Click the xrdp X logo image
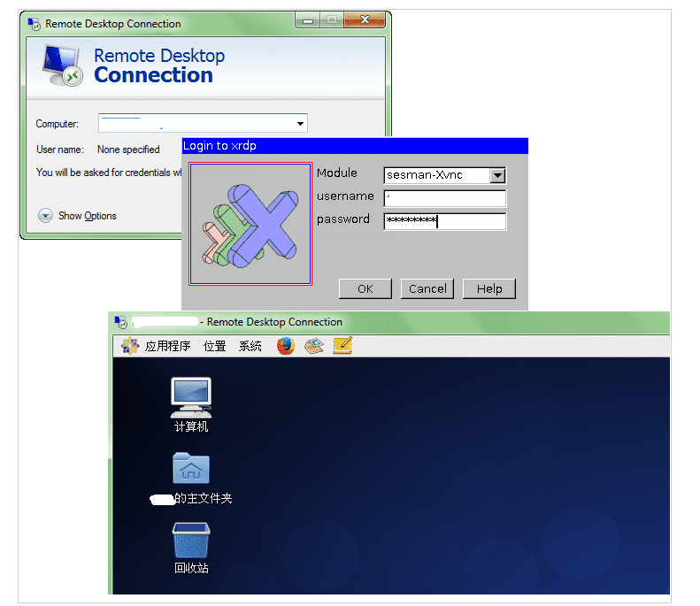 tap(250, 224)
